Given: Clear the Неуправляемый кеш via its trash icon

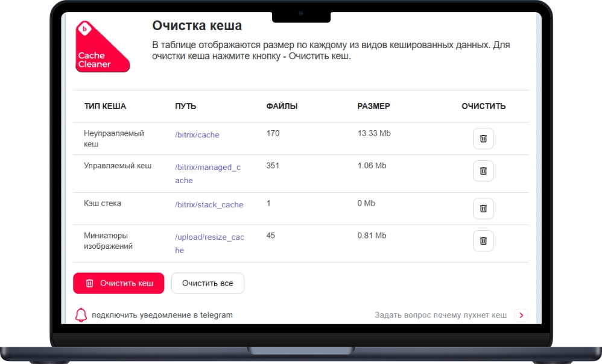Looking at the screenshot, I should [483, 138].
